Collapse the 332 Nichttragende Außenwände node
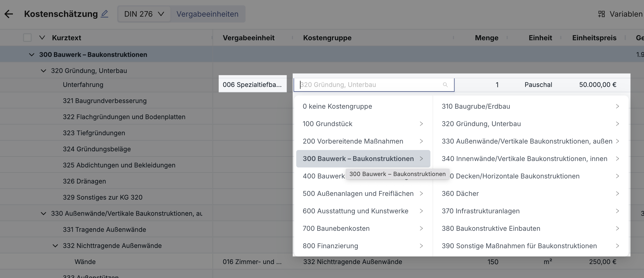644x278 pixels. coord(55,246)
